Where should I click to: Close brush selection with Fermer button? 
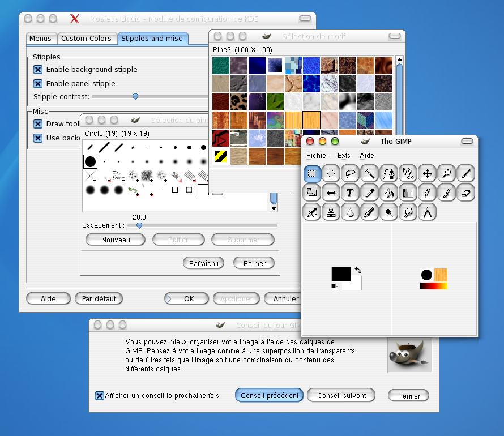point(254,263)
